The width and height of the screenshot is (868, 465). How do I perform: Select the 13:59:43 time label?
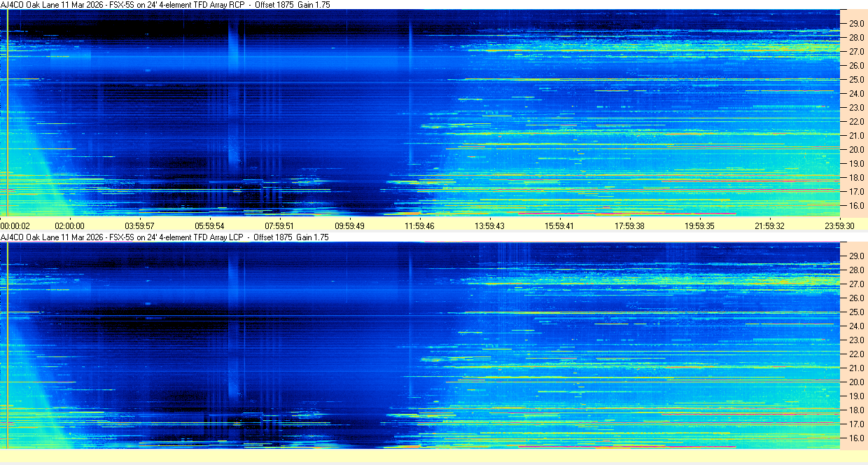click(489, 225)
